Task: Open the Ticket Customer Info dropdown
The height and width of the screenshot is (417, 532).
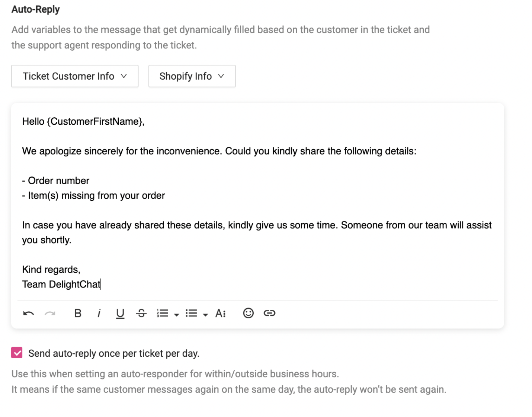Action: pyautogui.click(x=74, y=76)
